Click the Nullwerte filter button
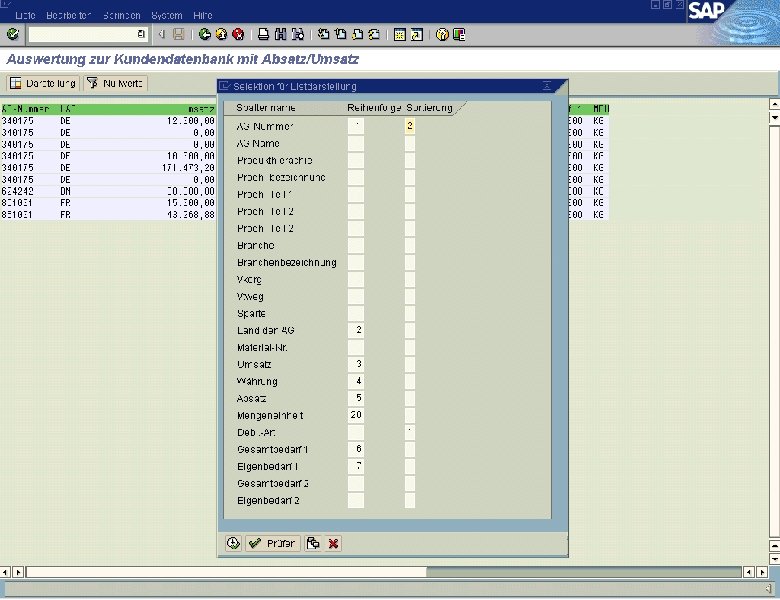This screenshot has height=600, width=780. tap(115, 83)
